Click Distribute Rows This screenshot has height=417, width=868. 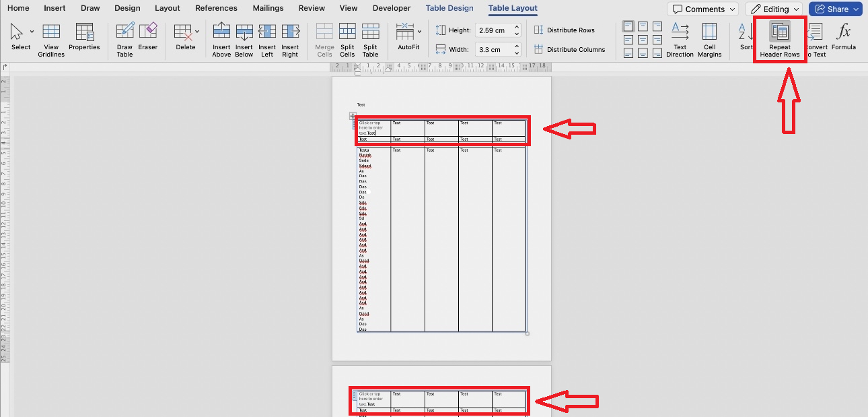pyautogui.click(x=565, y=30)
